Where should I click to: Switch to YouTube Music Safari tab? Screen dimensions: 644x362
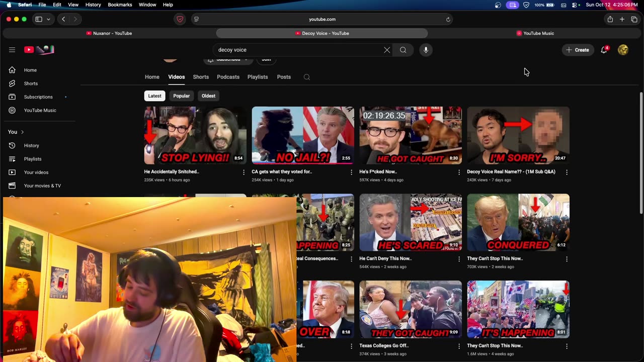(x=535, y=33)
